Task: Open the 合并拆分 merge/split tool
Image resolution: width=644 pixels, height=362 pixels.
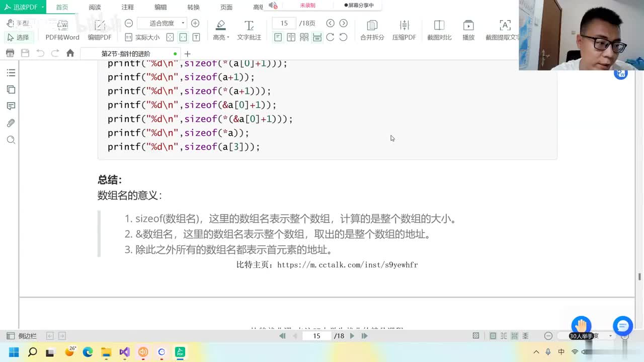Action: point(372,30)
